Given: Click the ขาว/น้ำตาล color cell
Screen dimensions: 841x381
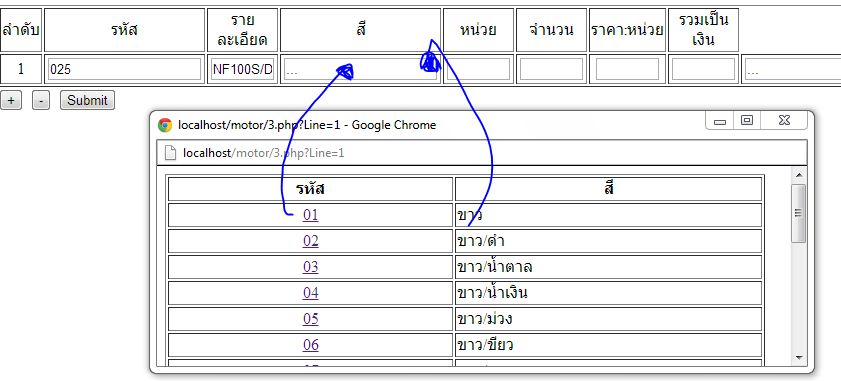Looking at the screenshot, I should point(608,267).
